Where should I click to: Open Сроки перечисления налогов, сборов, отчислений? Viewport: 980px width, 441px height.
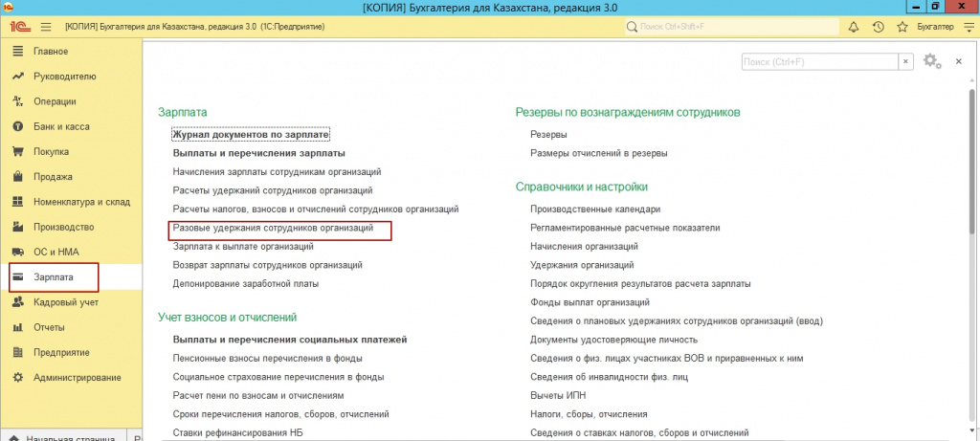(x=281, y=414)
